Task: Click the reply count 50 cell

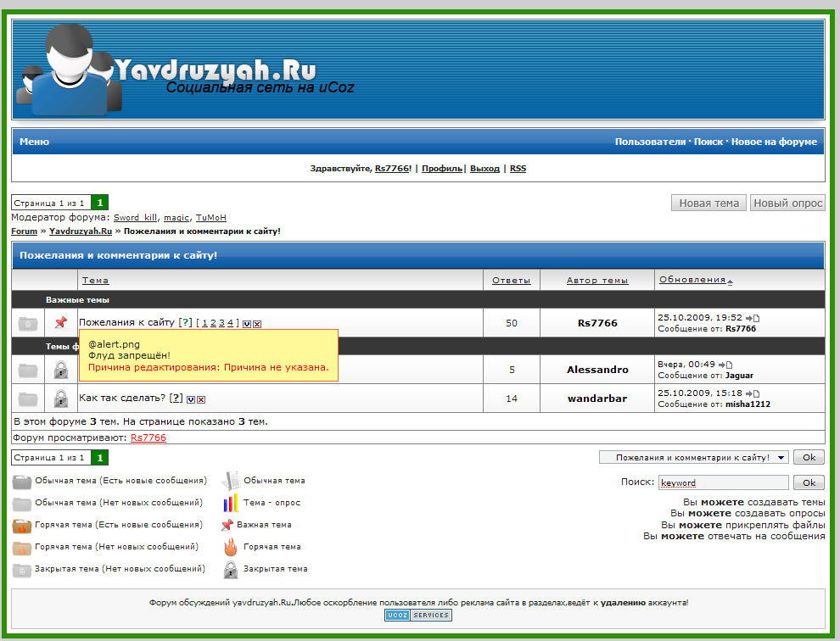Action: (512, 323)
